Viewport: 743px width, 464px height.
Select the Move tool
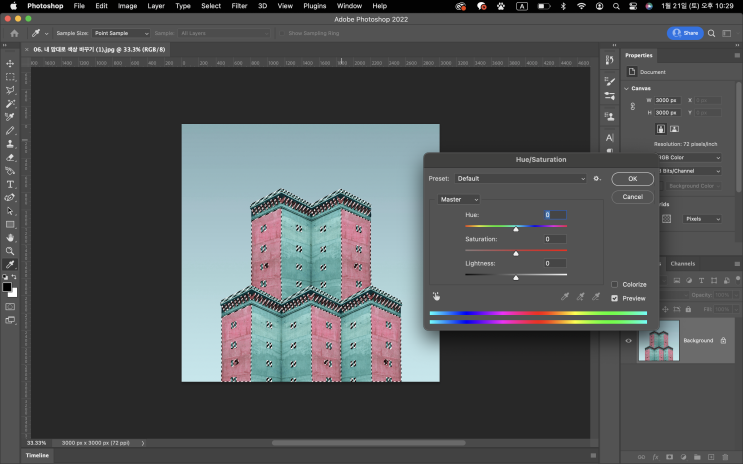point(10,63)
